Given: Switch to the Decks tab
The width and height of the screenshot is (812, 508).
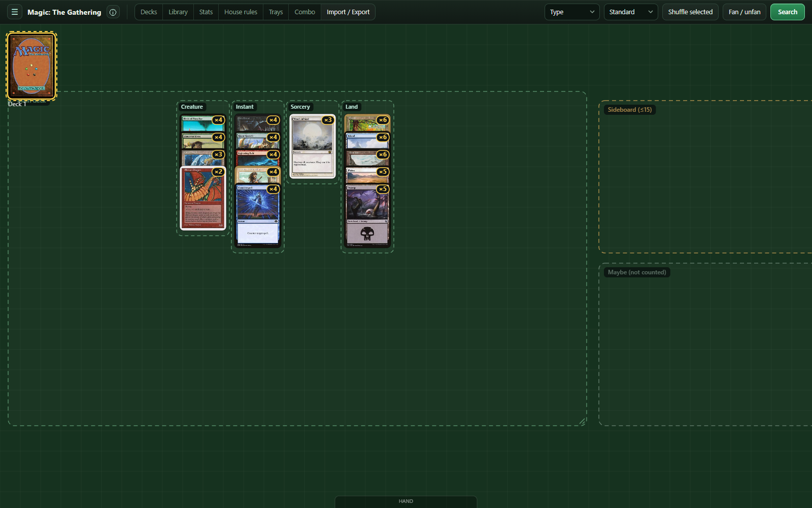Looking at the screenshot, I should tap(149, 12).
